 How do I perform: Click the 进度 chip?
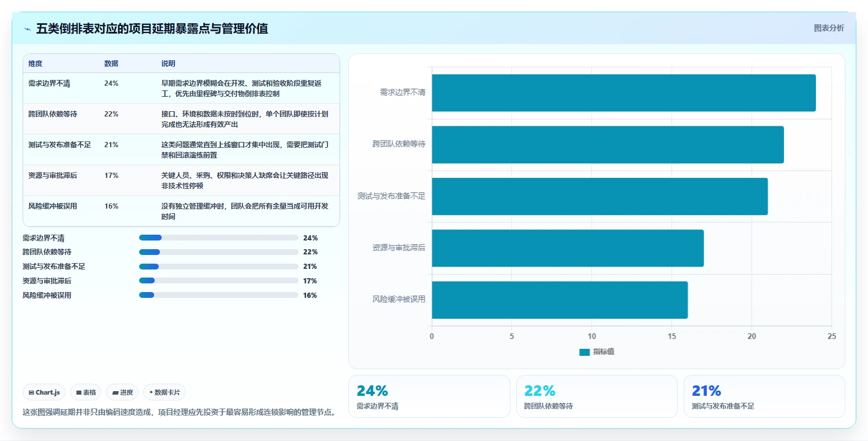coord(122,392)
